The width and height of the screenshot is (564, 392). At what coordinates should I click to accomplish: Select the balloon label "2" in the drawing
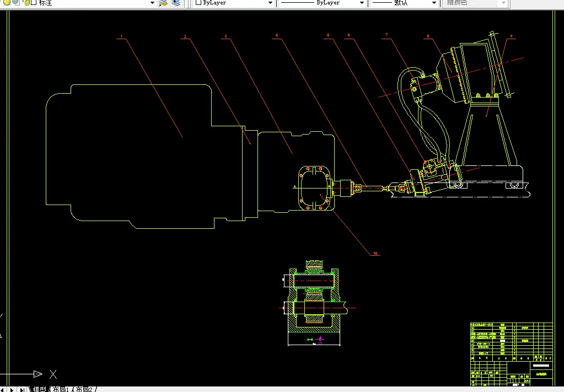tap(185, 37)
